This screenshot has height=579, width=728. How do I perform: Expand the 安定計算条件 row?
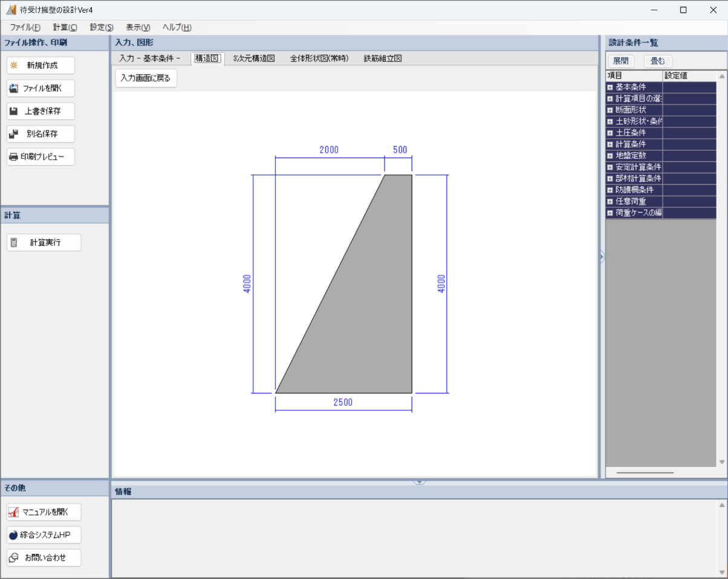point(610,167)
